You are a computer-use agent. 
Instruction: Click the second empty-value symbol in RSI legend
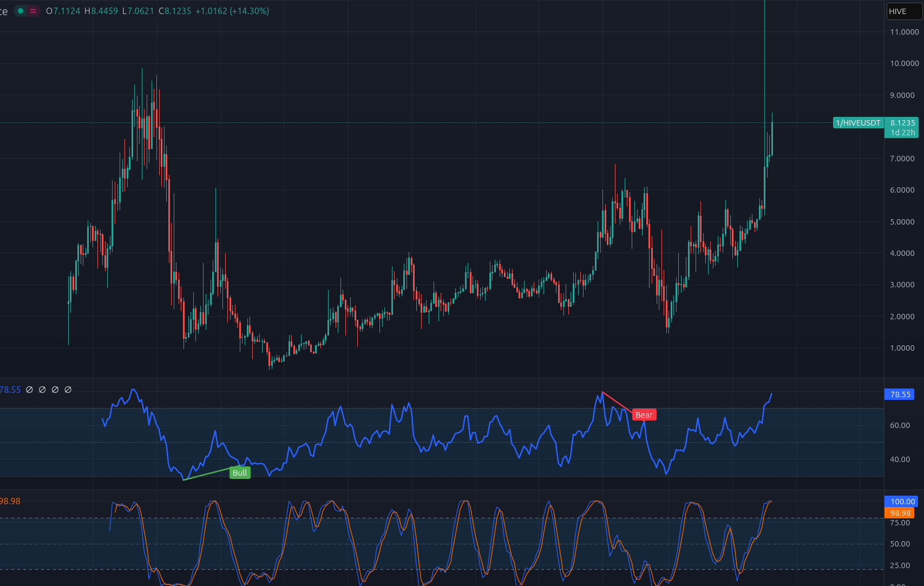[x=42, y=390]
